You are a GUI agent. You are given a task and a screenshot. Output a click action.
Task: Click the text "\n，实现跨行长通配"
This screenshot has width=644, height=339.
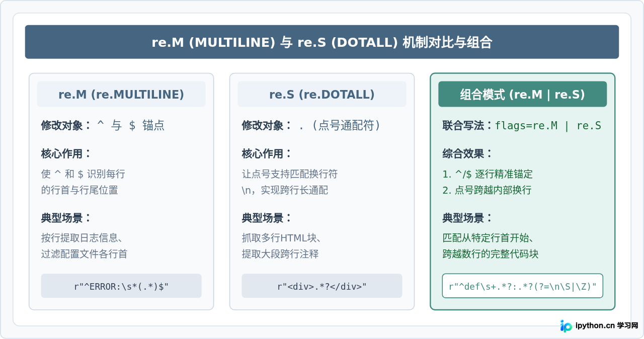[x=285, y=190]
